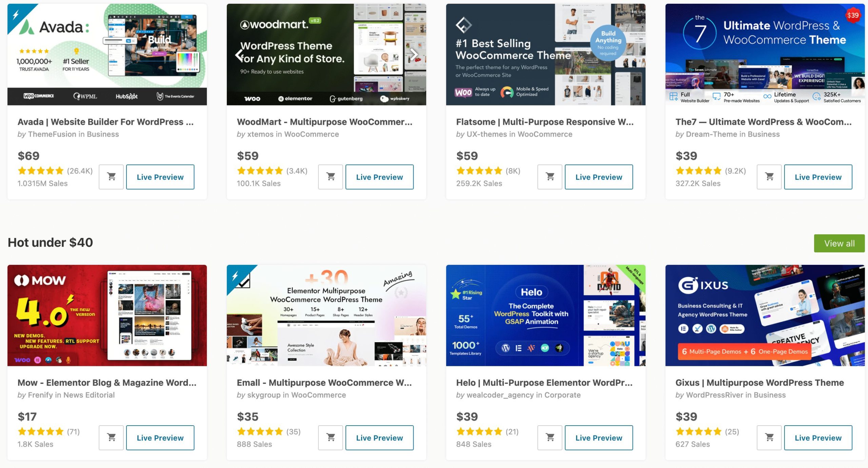This screenshot has width=868, height=468.
Task: Add Flatsome theme to cart
Action: tap(550, 177)
